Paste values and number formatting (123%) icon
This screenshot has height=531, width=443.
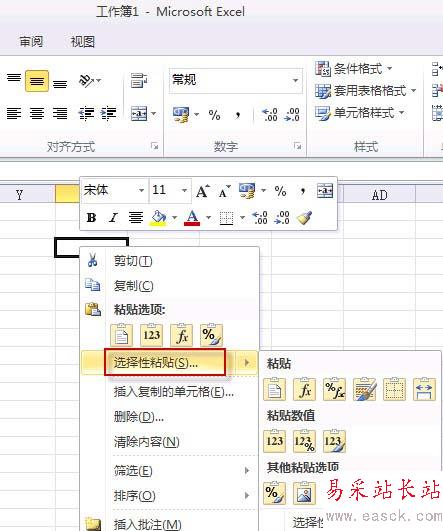304,441
